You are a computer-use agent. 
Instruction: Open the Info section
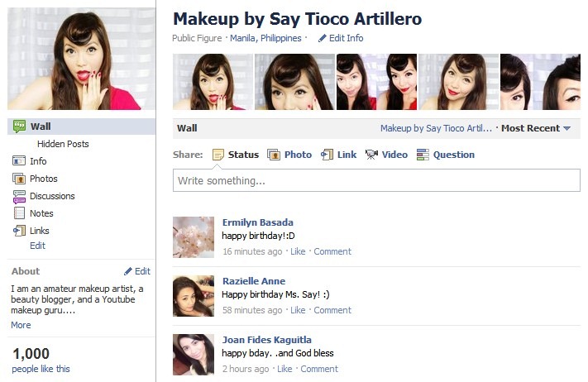tap(38, 161)
